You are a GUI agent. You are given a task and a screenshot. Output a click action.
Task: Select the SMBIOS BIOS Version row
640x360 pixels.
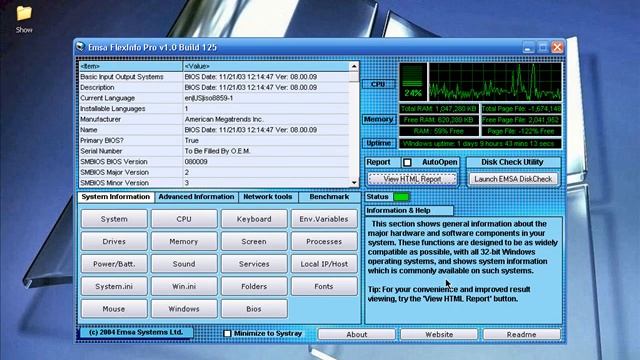[x=214, y=162]
